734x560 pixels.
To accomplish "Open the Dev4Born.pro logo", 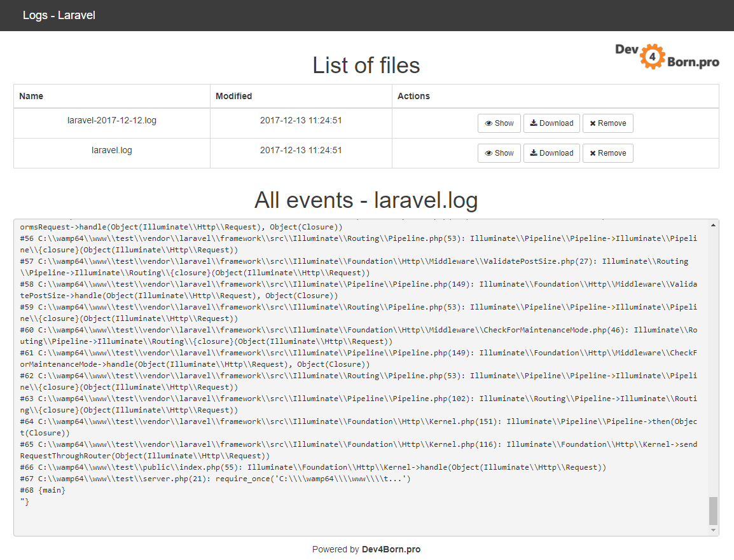I will [x=667, y=57].
